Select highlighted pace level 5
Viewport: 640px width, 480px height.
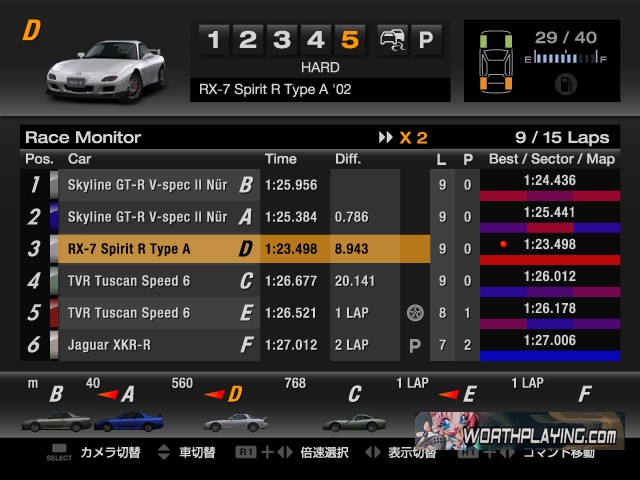[x=350, y=40]
